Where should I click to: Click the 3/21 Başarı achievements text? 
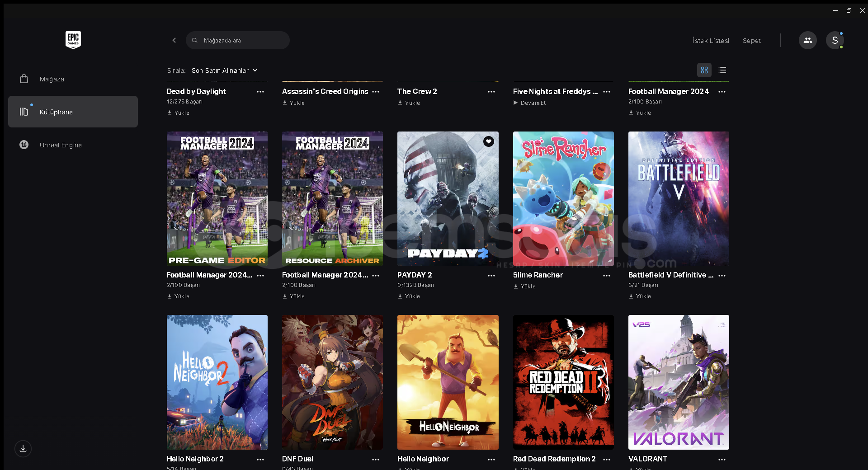pos(643,286)
